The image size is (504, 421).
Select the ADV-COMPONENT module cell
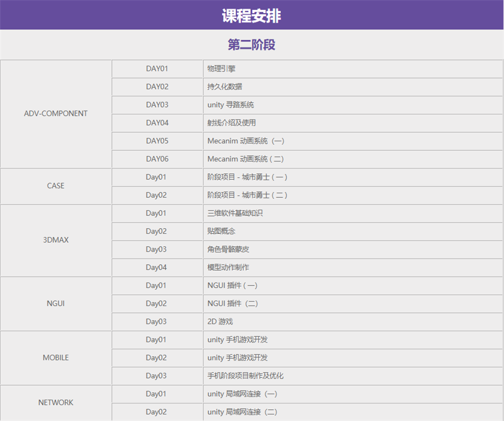click(x=56, y=113)
